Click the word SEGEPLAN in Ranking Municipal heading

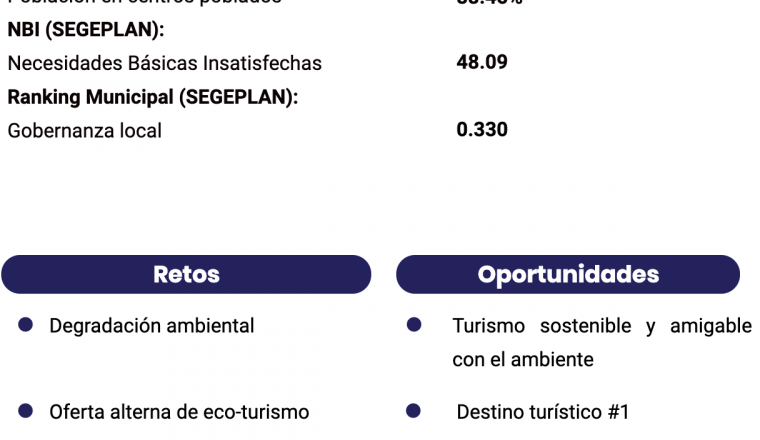[x=235, y=97]
